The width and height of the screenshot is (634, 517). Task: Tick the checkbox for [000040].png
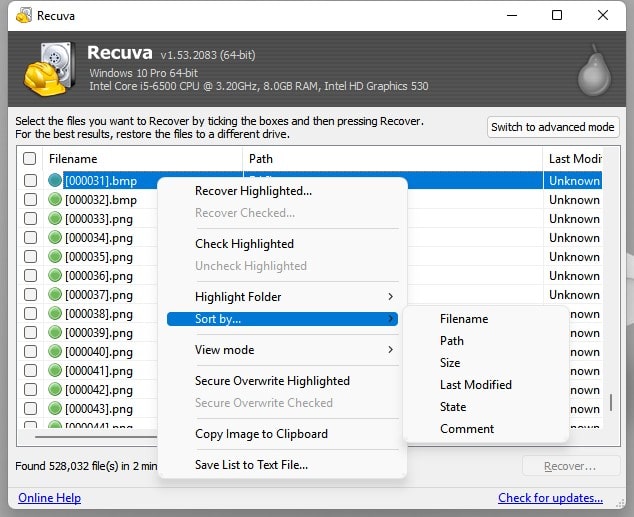tap(30, 351)
